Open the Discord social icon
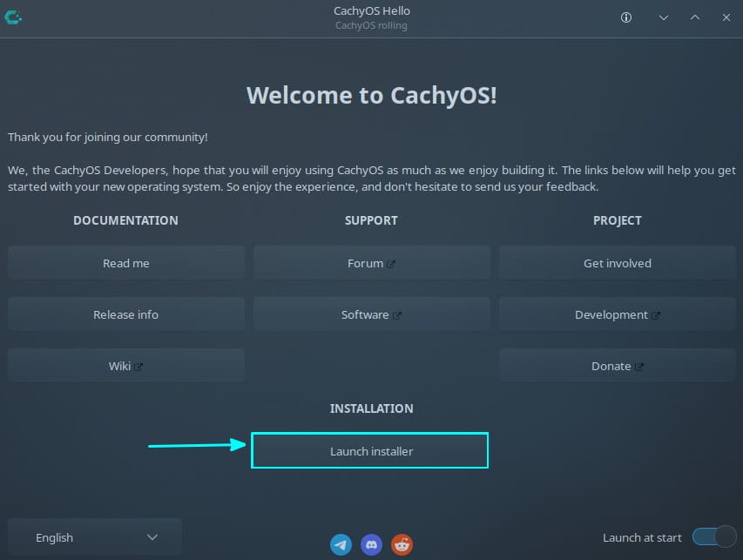Viewport: 743px width, 560px height. (x=371, y=545)
